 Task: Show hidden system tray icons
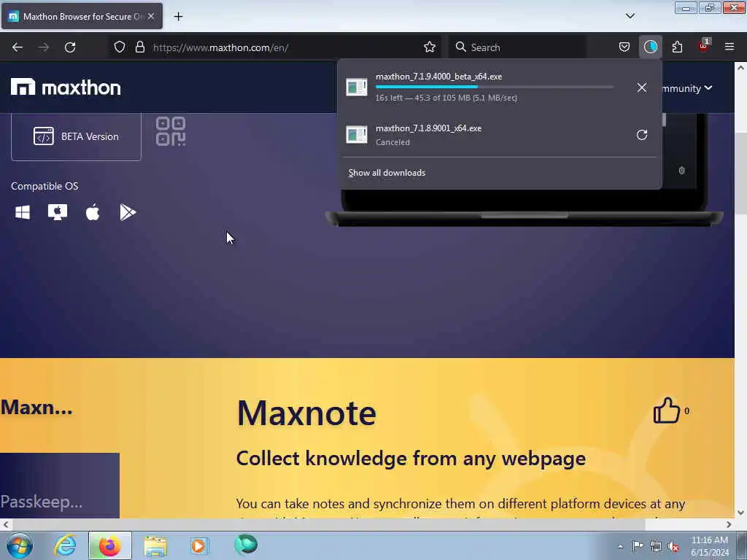[x=620, y=546]
